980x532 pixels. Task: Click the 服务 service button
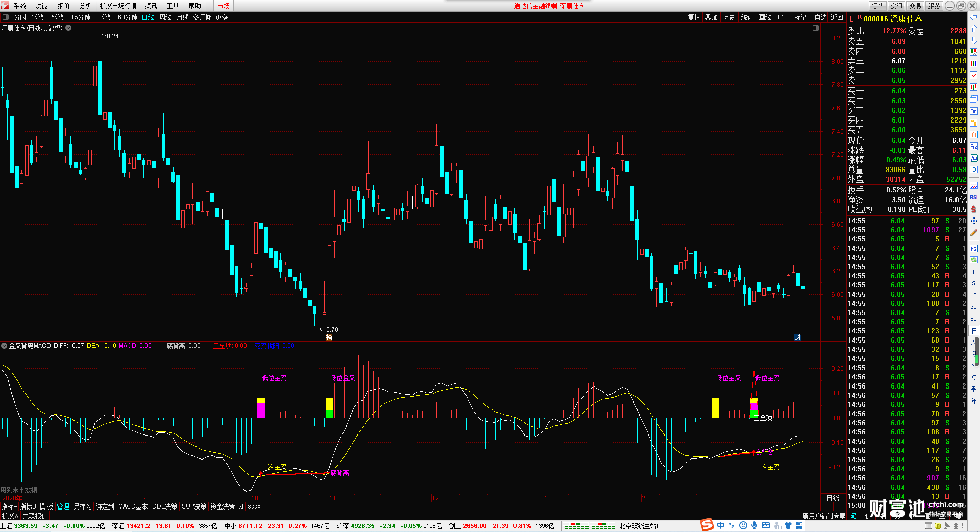pyautogui.click(x=934, y=6)
